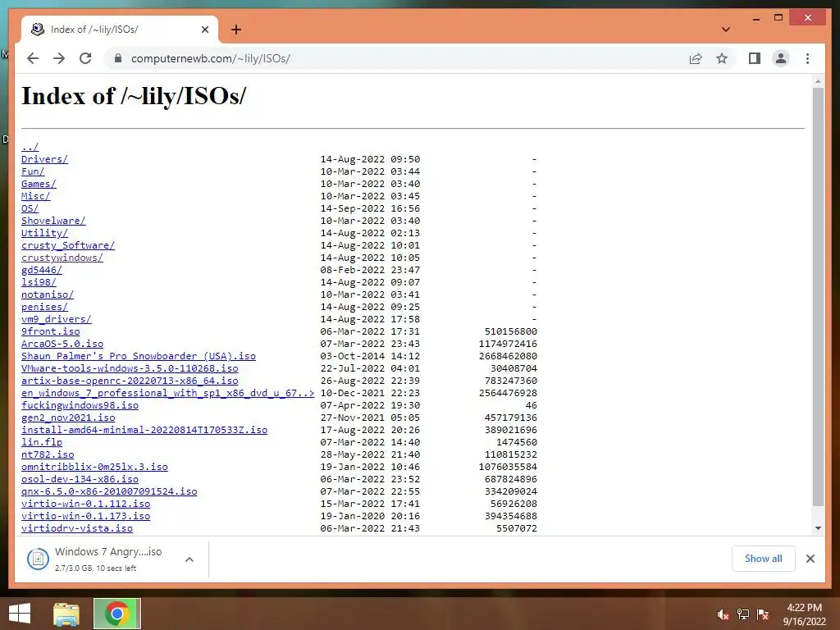840x630 pixels.
Task: Open the OS/ folder link
Action: point(30,208)
